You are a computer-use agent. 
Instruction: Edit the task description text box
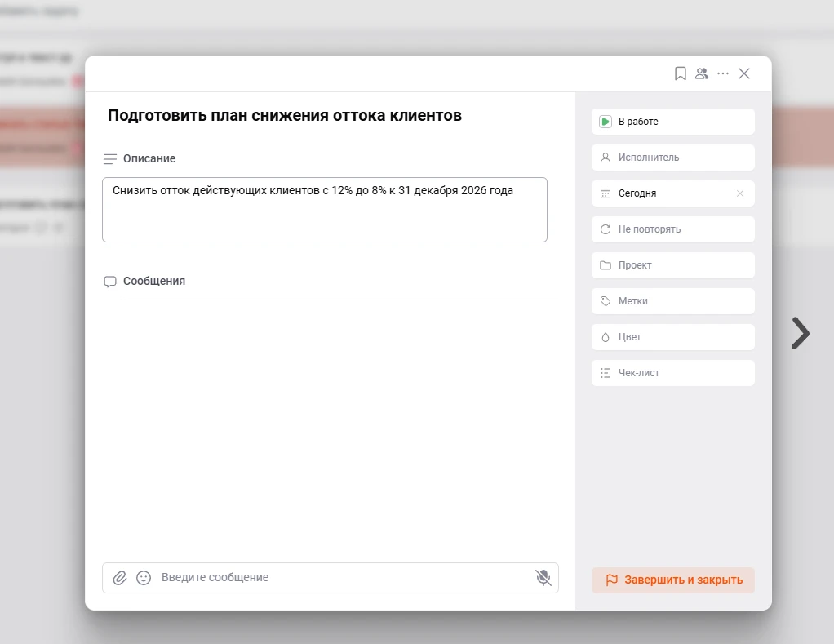click(x=324, y=210)
